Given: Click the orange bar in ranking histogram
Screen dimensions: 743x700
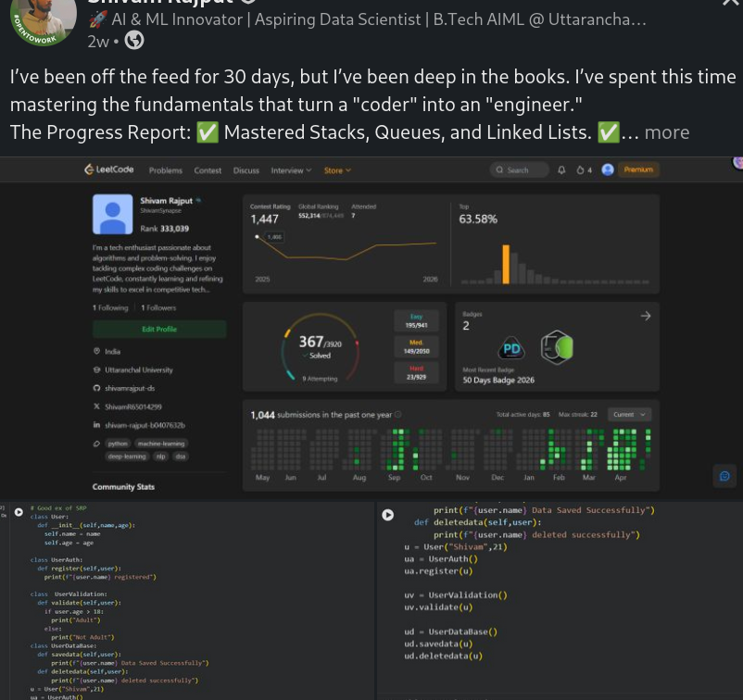Looking at the screenshot, I should click(x=506, y=264).
